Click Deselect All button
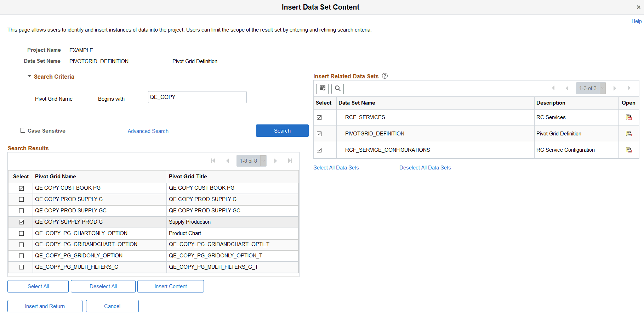Screen dimensions: 644x318 (x=103, y=286)
